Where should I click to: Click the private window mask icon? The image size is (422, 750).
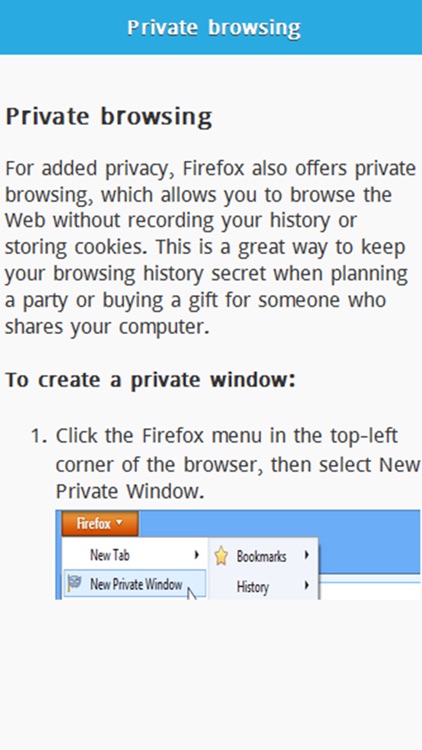tap(75, 584)
